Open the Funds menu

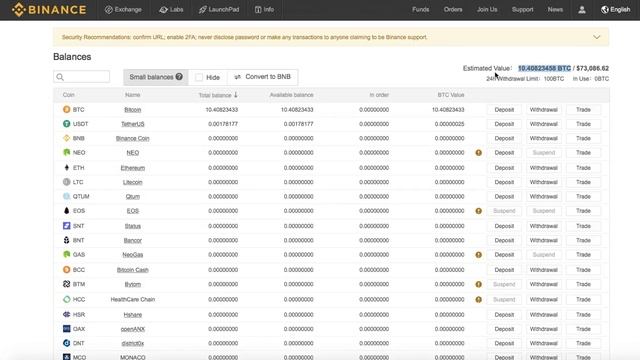point(420,9)
